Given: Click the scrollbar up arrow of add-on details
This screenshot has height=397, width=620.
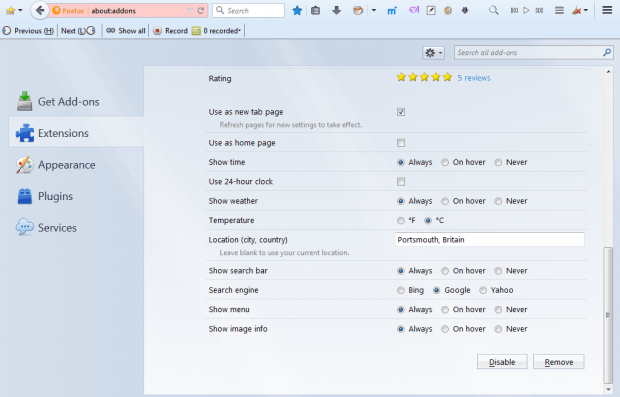Looking at the screenshot, I should click(608, 72).
